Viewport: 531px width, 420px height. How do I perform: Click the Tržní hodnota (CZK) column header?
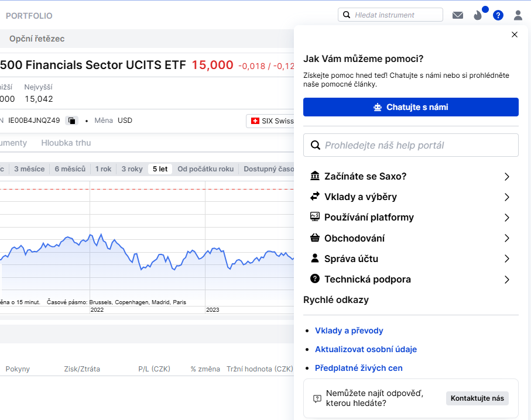tap(260, 369)
